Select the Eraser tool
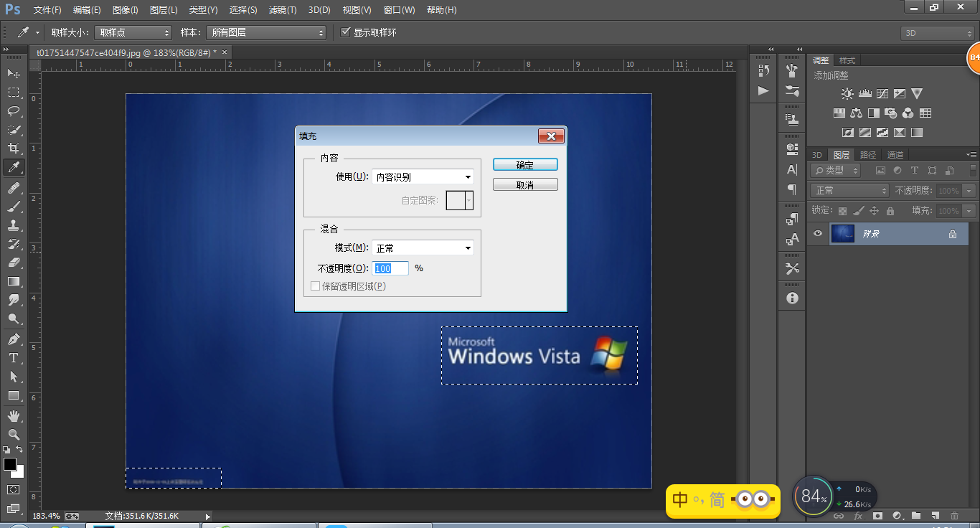Image resolution: width=980 pixels, height=528 pixels. [x=14, y=263]
